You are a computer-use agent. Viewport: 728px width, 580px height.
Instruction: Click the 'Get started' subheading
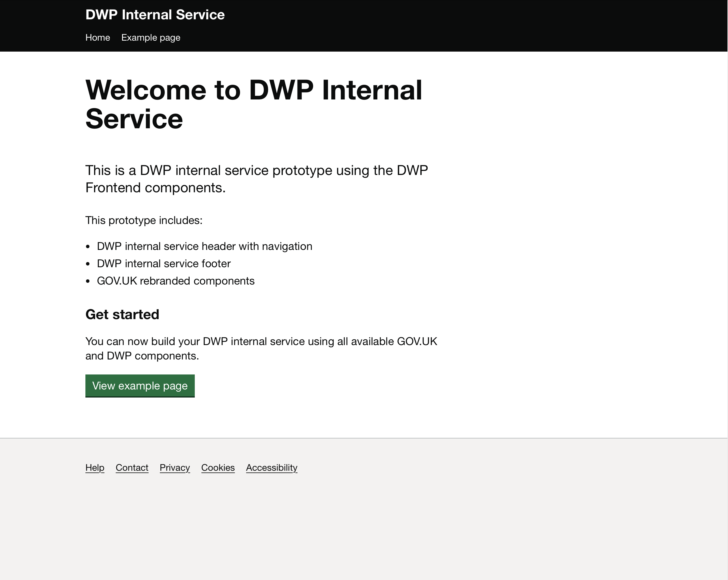pyautogui.click(x=122, y=315)
